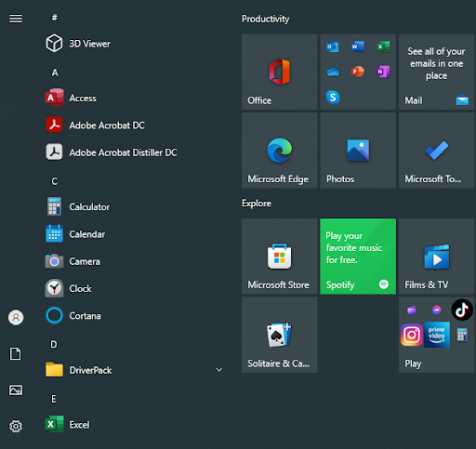Open the Pictures shortcut in the sidebar

[x=16, y=390]
